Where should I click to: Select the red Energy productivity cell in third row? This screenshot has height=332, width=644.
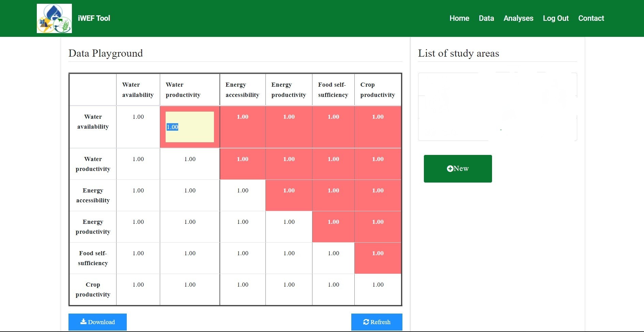click(289, 195)
